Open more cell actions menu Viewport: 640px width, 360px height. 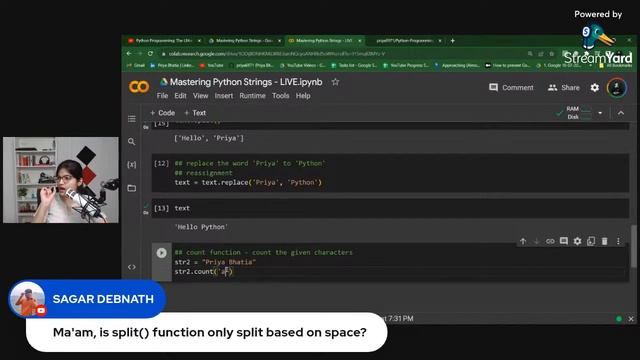pos(618,241)
